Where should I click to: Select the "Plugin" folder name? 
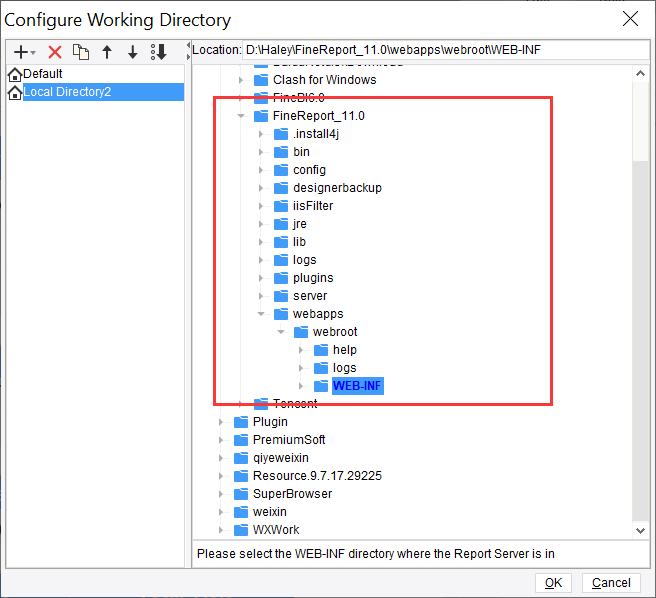tap(270, 422)
